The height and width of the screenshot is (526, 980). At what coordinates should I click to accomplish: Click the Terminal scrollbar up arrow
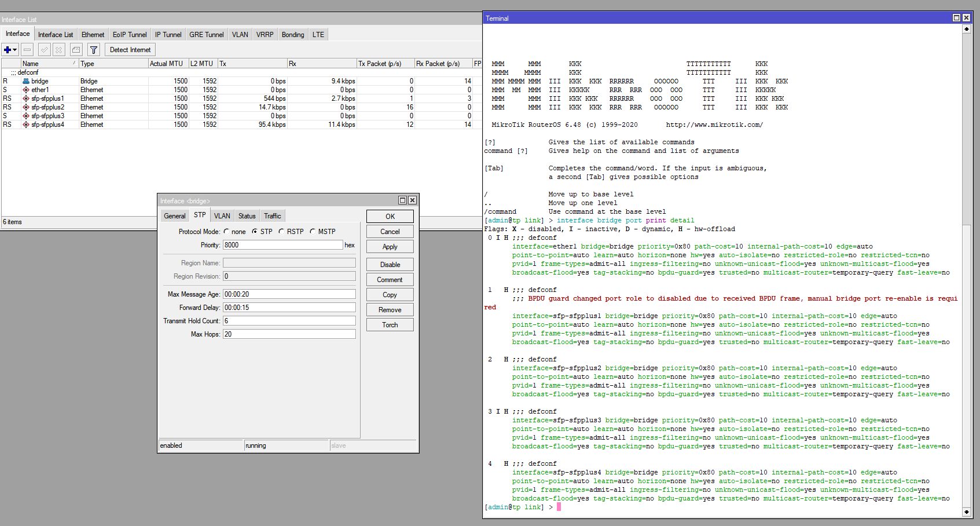click(x=966, y=29)
